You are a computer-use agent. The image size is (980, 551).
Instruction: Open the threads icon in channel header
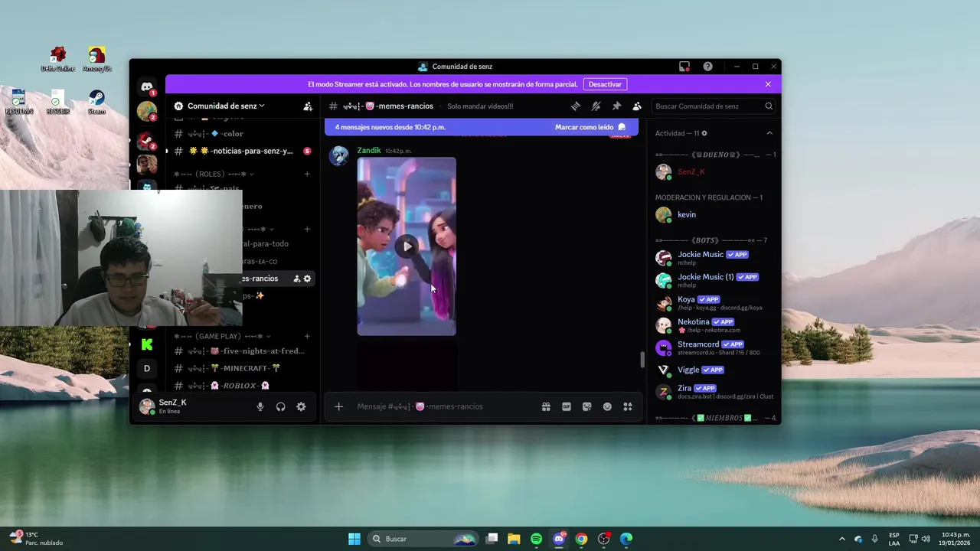pyautogui.click(x=576, y=106)
